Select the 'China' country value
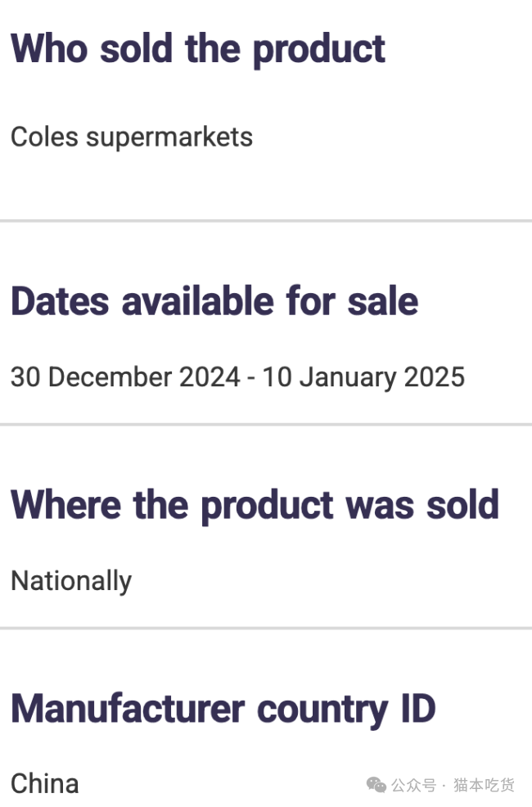 pyautogui.click(x=45, y=784)
